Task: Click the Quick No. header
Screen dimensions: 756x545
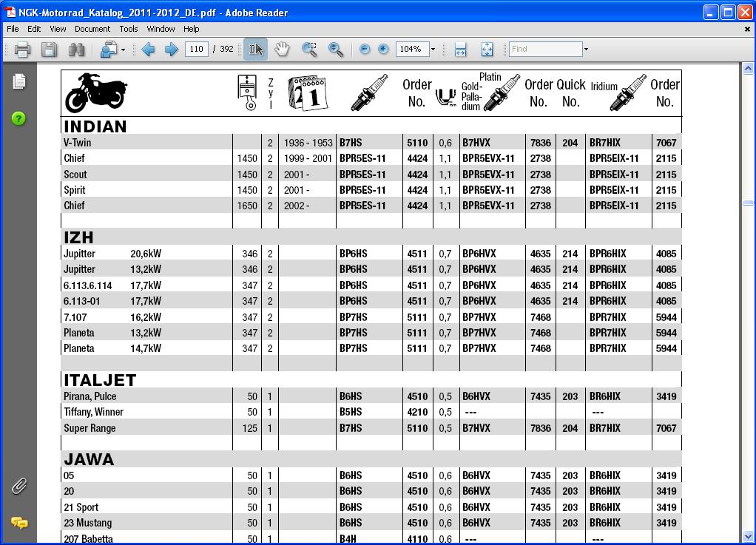Action: tap(571, 93)
